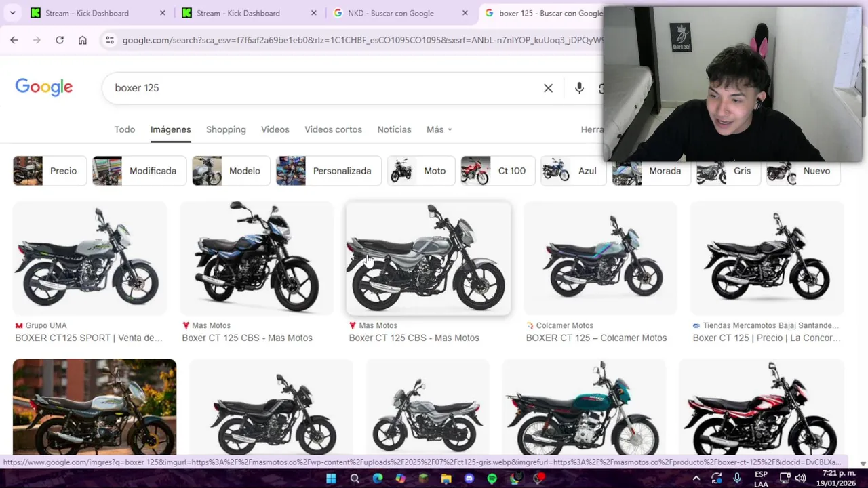Open the Shopping results tab
The image size is (868, 488).
point(226,129)
